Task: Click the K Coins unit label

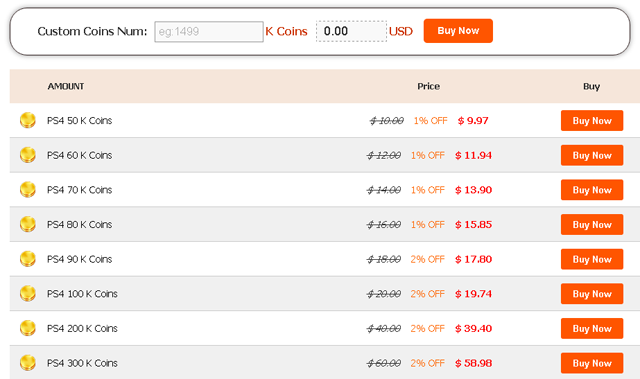Action: point(286,31)
